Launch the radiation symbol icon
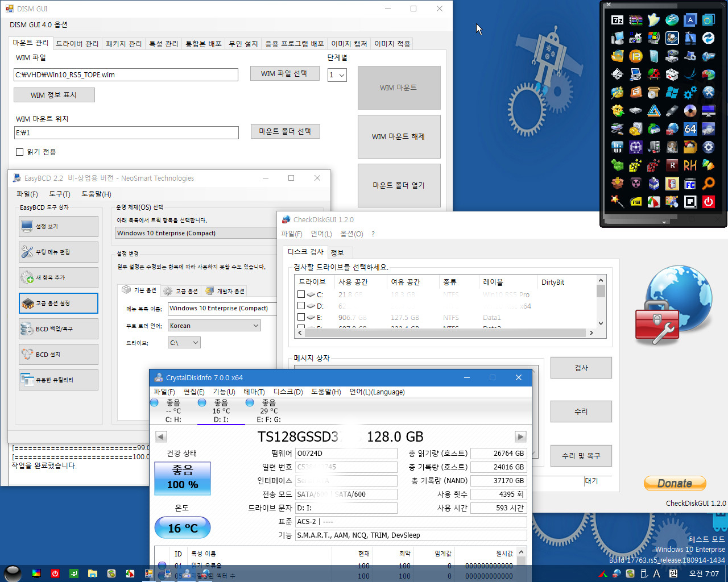This screenshot has height=582, width=728. [x=635, y=183]
